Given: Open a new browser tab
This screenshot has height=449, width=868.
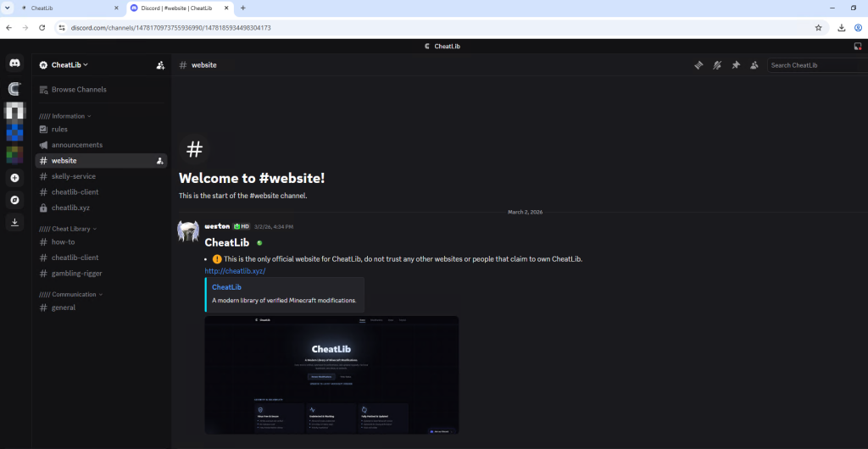Looking at the screenshot, I should (243, 8).
